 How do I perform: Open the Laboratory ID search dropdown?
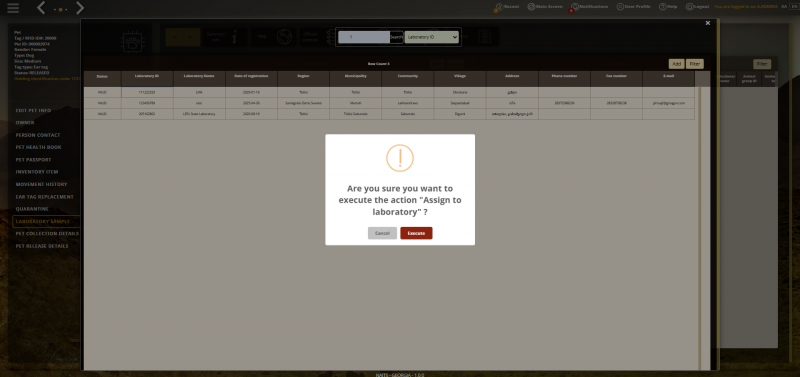pyautogui.click(x=432, y=37)
